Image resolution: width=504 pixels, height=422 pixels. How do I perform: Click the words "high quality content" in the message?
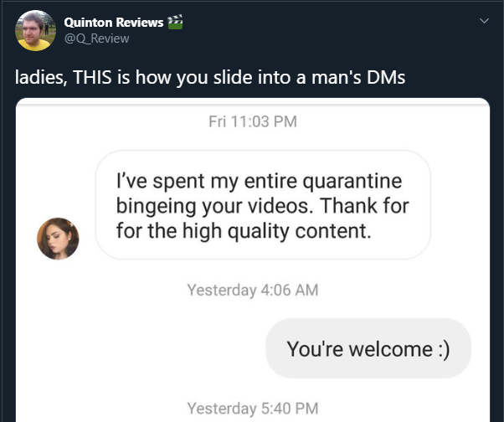coord(277,231)
